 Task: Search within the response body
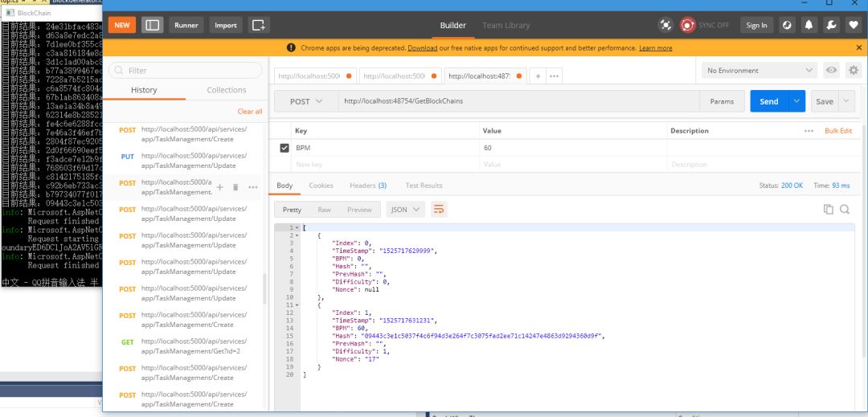[x=845, y=209]
